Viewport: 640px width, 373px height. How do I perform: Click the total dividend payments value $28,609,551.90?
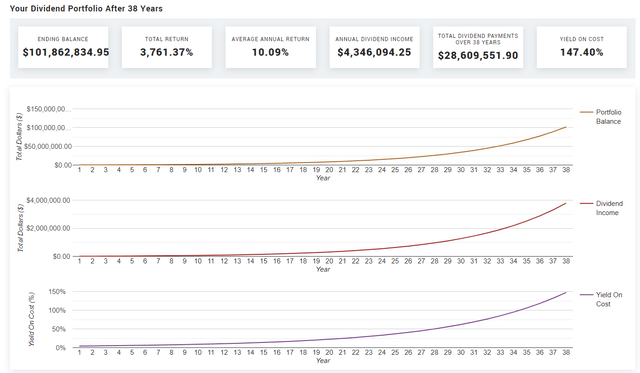pos(478,56)
